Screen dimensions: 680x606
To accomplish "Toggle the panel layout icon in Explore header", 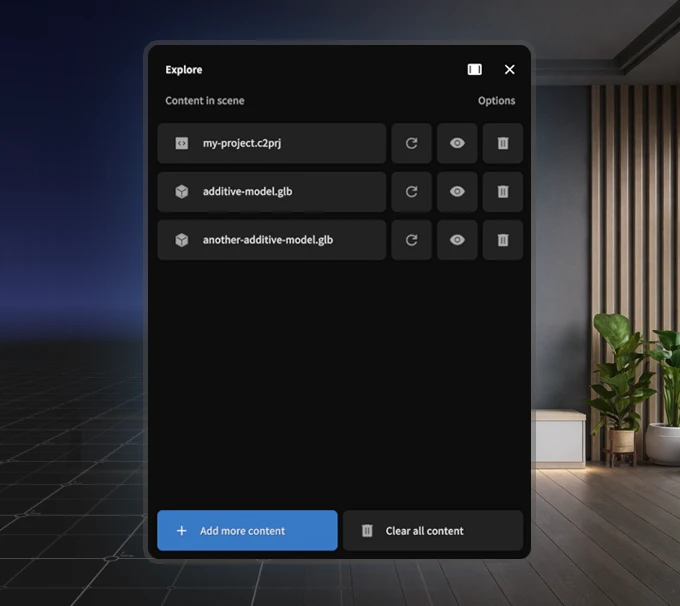I will (x=474, y=69).
